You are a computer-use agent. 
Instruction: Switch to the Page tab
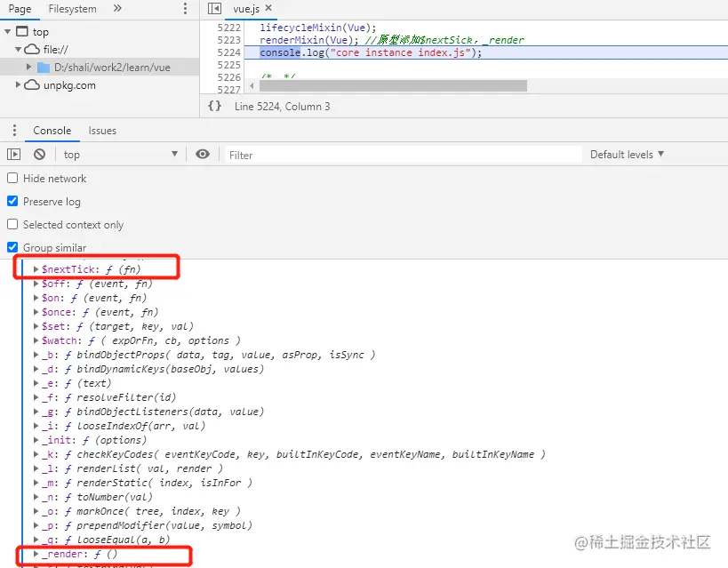click(20, 9)
